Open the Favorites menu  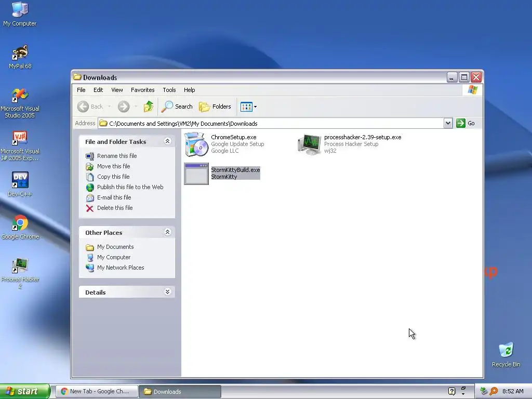(142, 90)
